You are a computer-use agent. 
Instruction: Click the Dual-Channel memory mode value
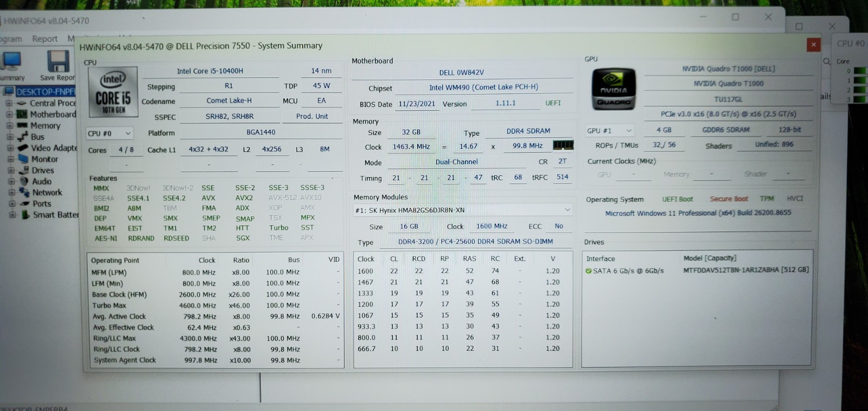click(x=456, y=162)
